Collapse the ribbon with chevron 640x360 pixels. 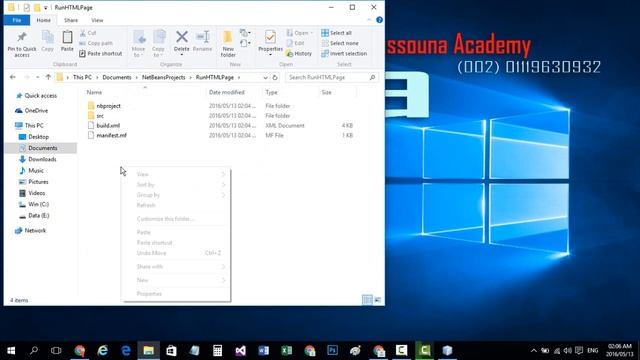[369, 20]
